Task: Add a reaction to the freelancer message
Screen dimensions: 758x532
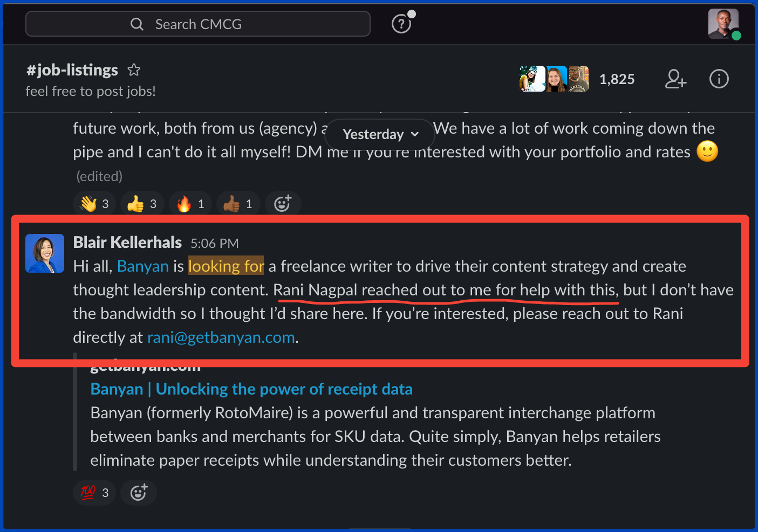Action: (x=283, y=204)
